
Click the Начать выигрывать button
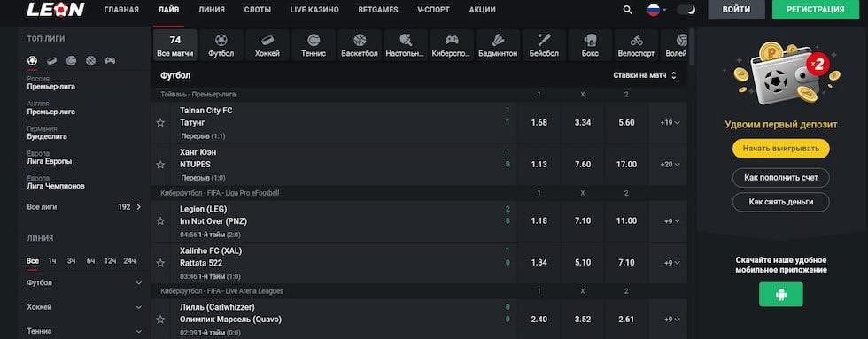(780, 148)
